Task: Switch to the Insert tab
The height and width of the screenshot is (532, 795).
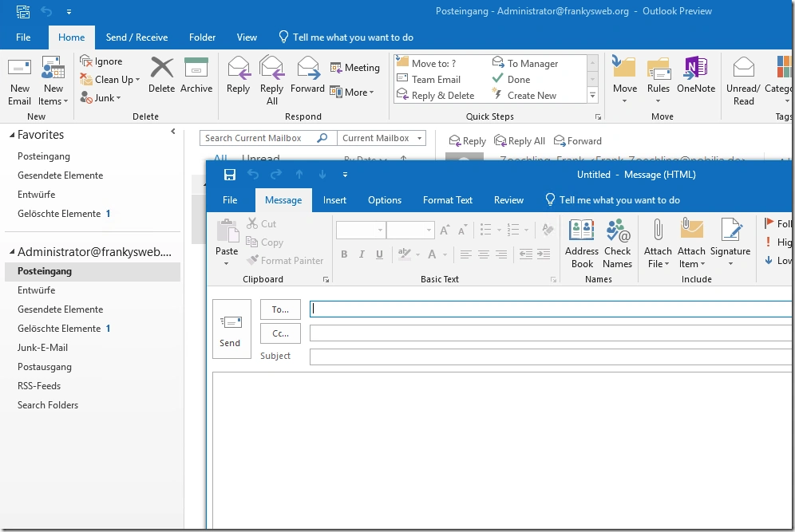Action: 334,200
